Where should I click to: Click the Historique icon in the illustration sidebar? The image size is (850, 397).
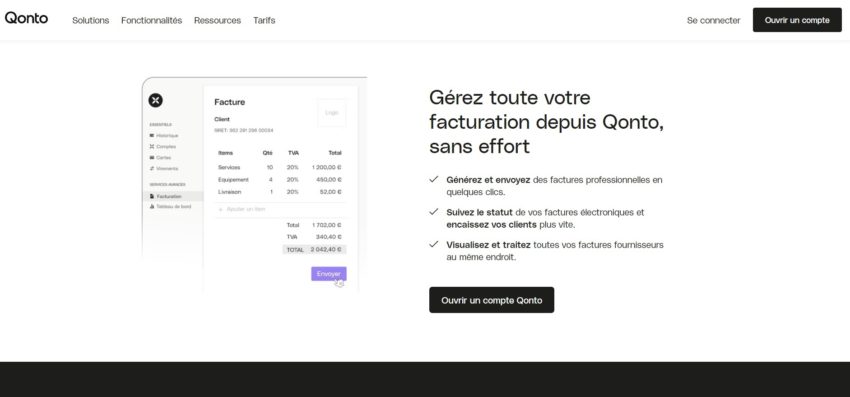pos(152,136)
